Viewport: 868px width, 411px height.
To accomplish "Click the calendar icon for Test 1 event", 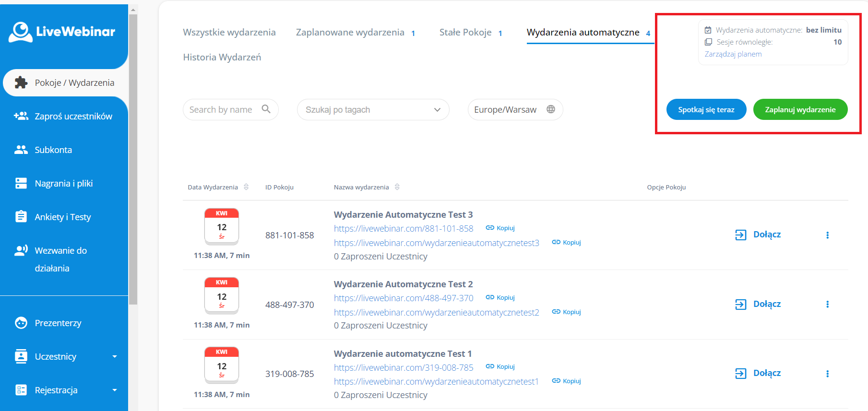I will (x=221, y=365).
